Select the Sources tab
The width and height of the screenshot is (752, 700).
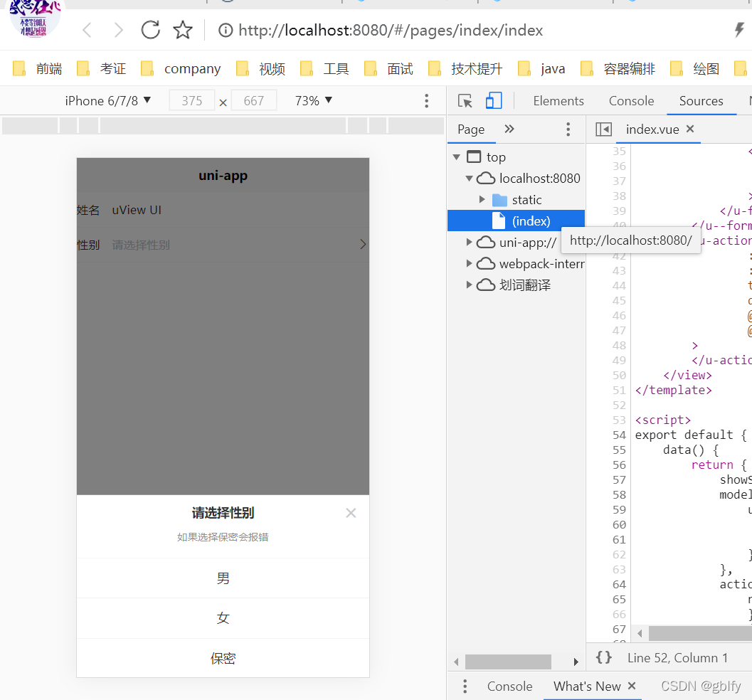coord(701,101)
